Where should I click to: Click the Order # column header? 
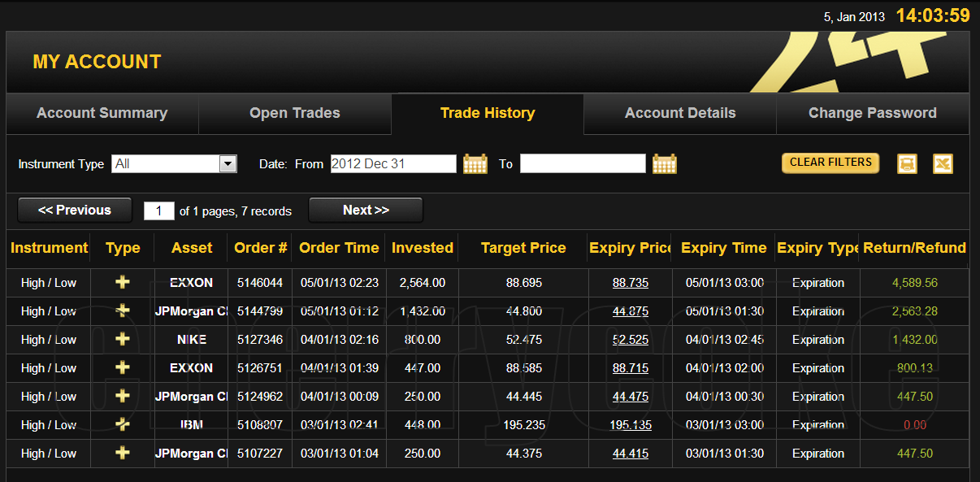[x=260, y=248]
